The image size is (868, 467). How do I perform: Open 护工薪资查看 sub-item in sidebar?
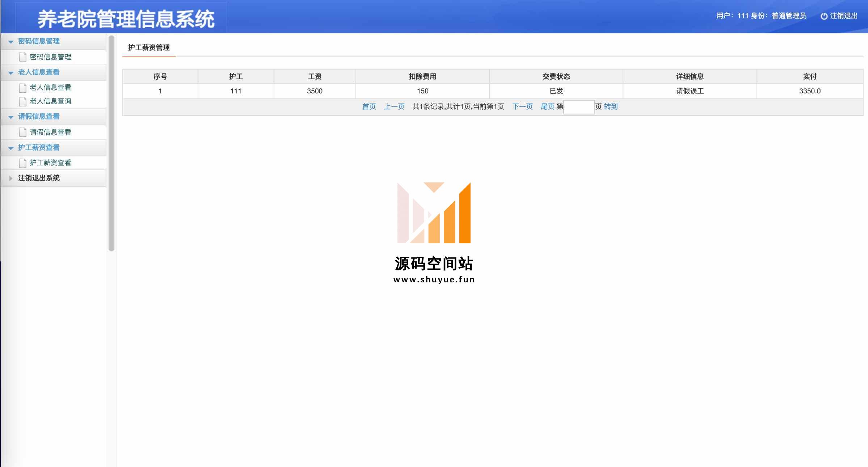pos(50,163)
